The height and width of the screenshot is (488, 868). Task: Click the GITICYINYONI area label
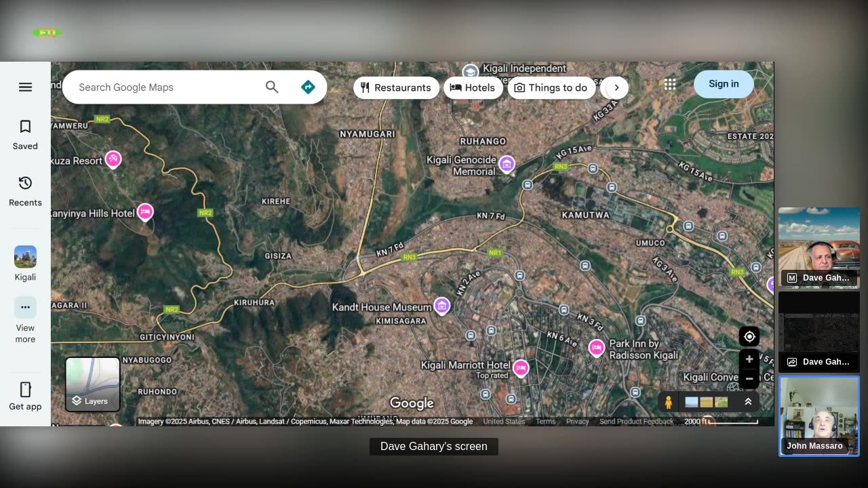coord(167,337)
